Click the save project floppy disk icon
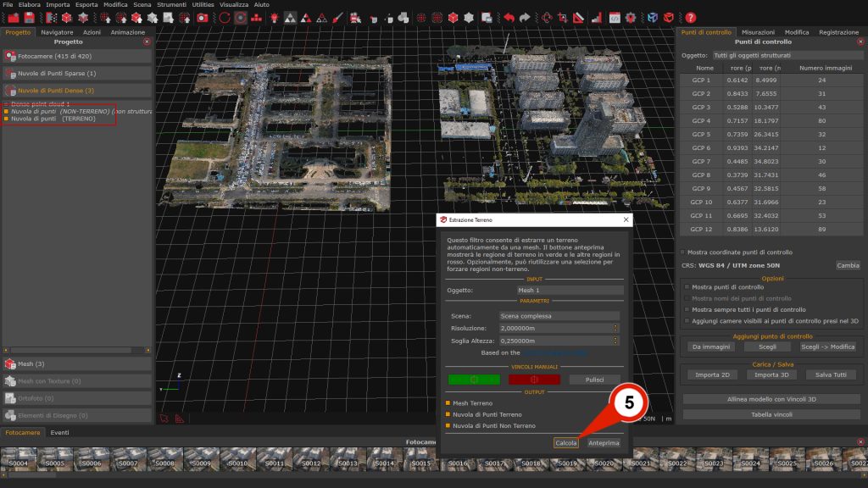 click(30, 18)
